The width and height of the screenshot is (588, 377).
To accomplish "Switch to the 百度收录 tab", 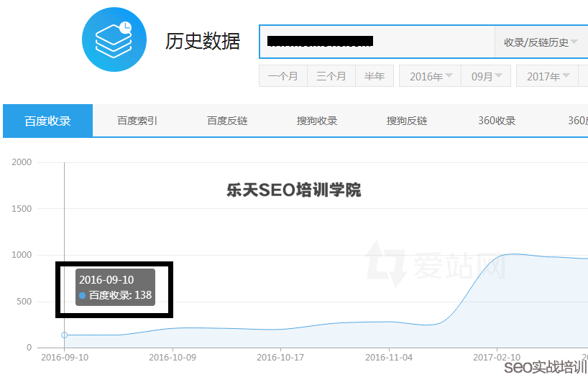I will pos(47,121).
